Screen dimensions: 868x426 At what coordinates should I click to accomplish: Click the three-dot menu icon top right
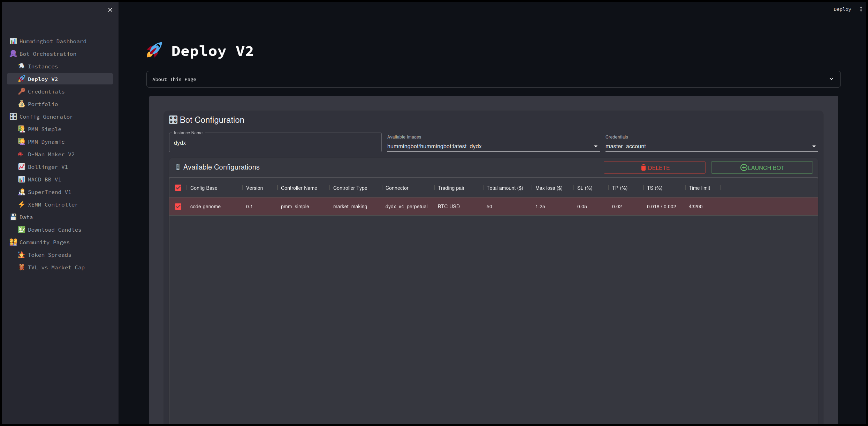[861, 9]
